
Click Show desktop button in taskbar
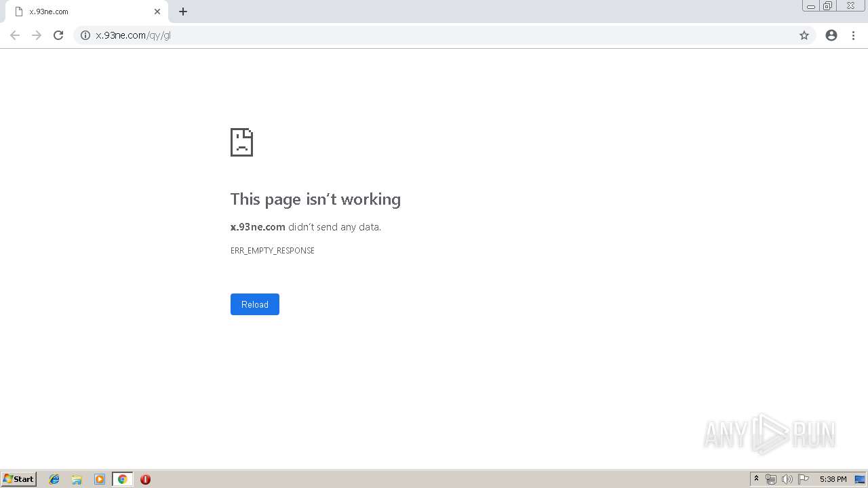tap(860, 479)
